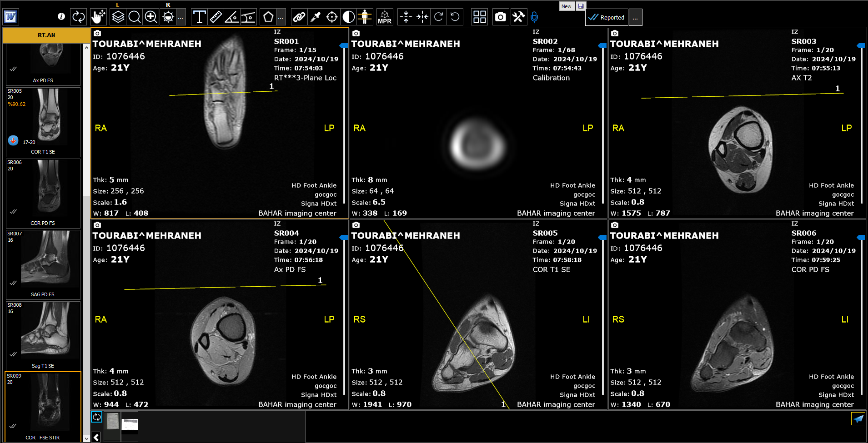Click the New button
Image resolution: width=868 pixels, height=443 pixels.
[567, 6]
